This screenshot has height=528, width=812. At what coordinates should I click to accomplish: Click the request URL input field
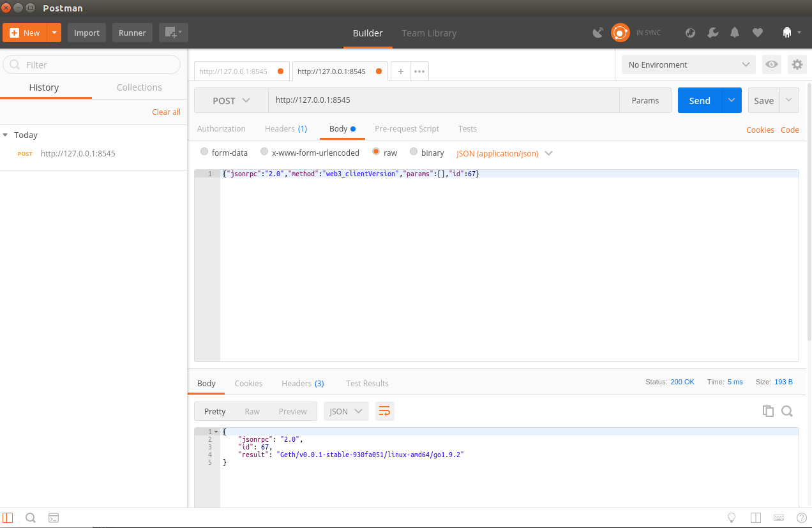[444, 100]
